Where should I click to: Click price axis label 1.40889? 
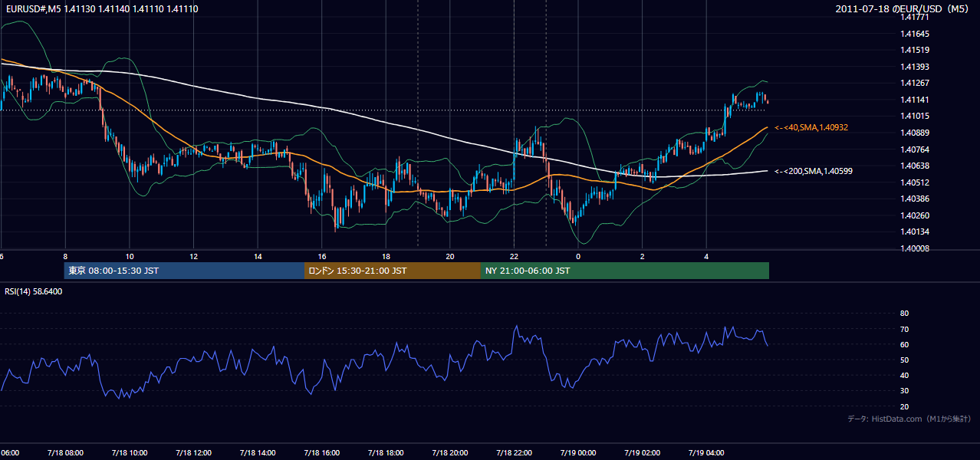point(916,133)
